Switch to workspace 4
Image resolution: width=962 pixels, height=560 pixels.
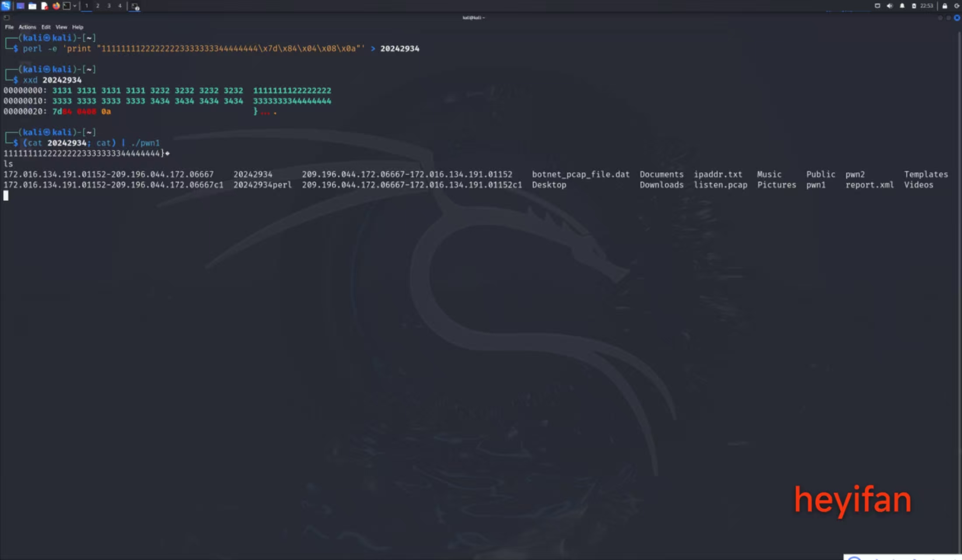coord(119,6)
